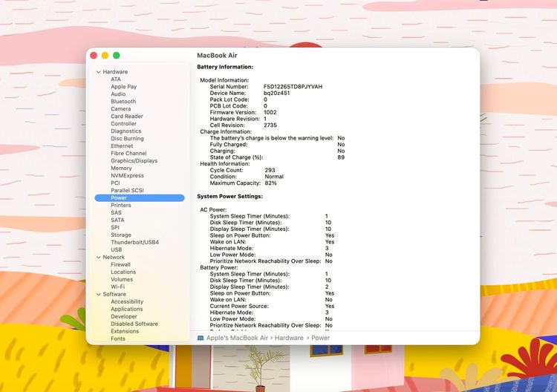This screenshot has height=392, width=557.
Task: Show the Wi-Fi network information
Action: pyautogui.click(x=118, y=287)
